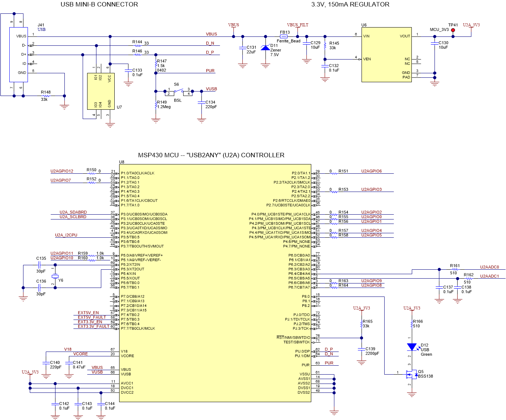Click the D11 Zener diode symbol
506x420 pixels.
265,48
